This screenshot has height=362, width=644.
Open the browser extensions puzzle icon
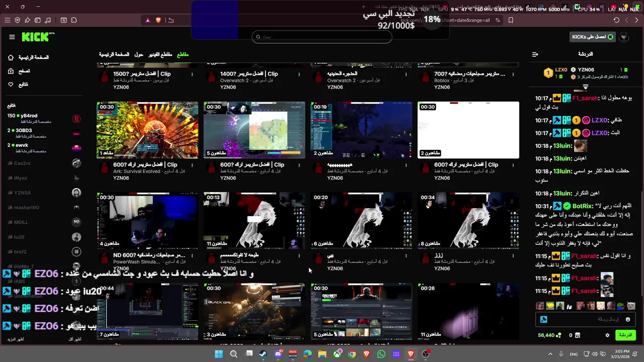pos(74,20)
